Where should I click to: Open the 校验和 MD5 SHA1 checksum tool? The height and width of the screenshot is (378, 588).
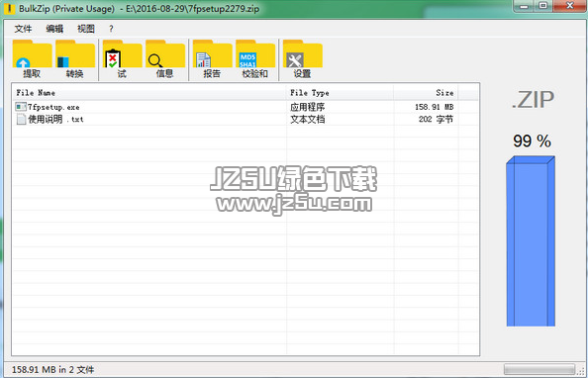click(255, 58)
